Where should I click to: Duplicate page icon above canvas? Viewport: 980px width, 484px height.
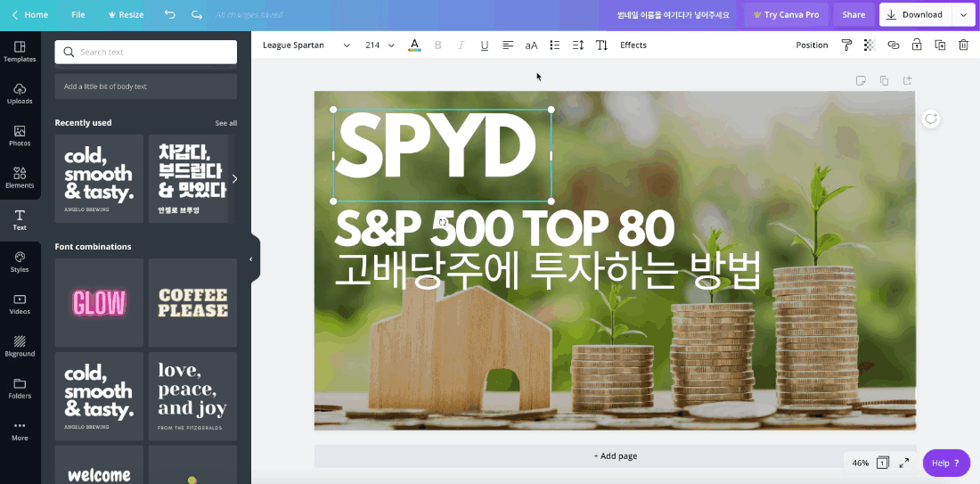[x=884, y=80]
